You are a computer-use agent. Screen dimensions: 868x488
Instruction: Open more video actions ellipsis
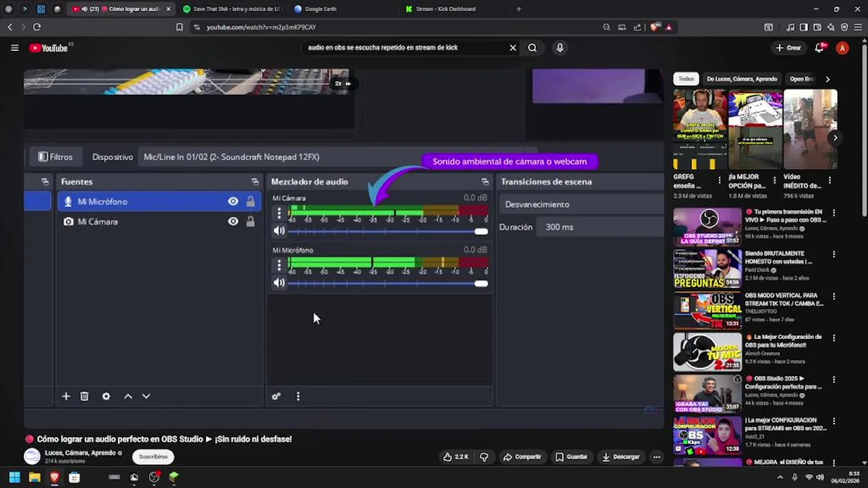point(656,457)
